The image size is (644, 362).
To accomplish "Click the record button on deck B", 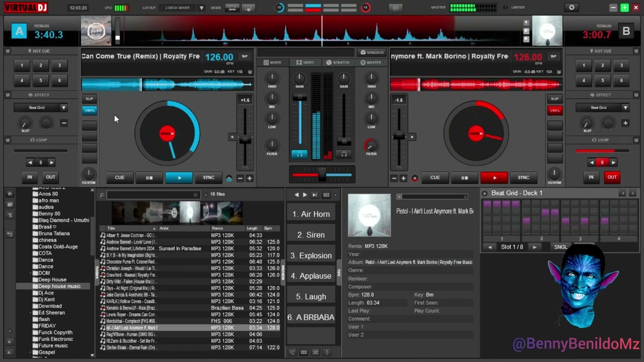I will 415,178.
